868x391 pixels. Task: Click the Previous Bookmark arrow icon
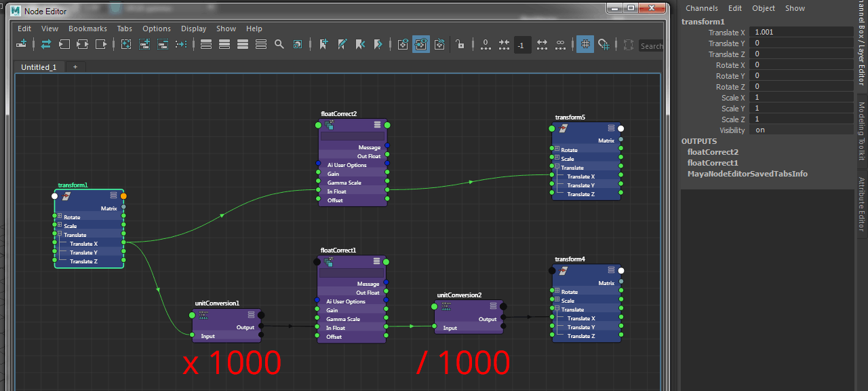click(361, 44)
